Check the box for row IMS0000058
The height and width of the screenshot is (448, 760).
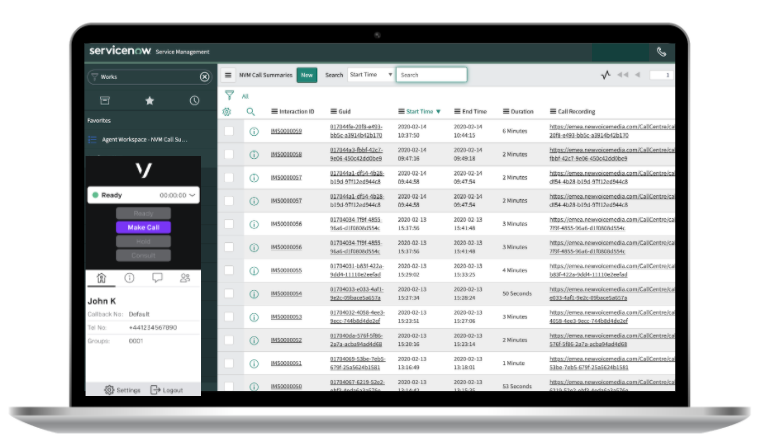[x=229, y=154]
